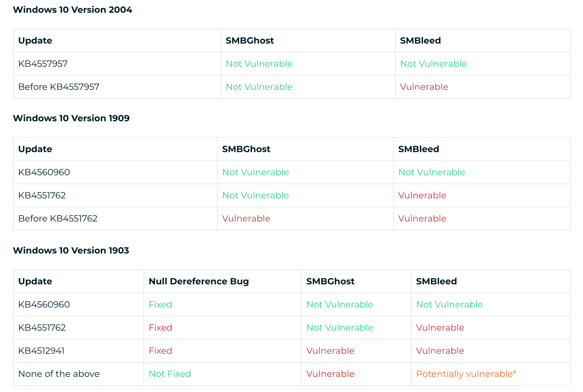The height and width of the screenshot is (392, 583).
Task: Click the green Fixed status for KB4560960
Action: coord(160,305)
